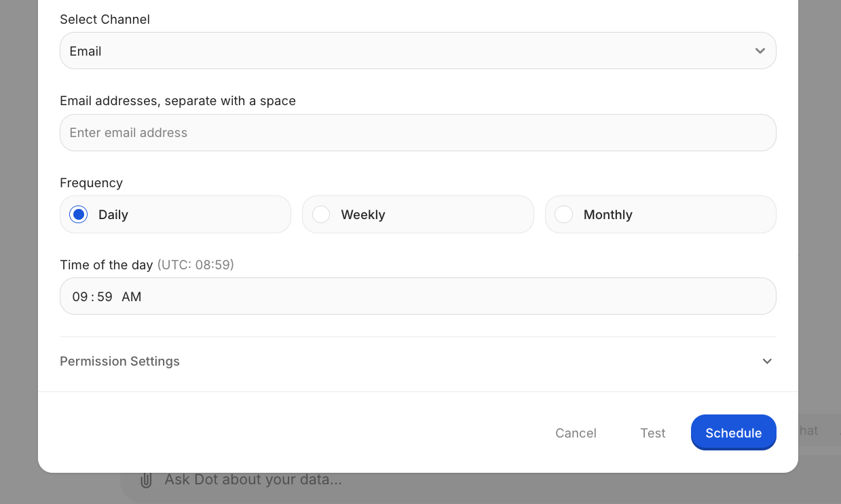Click the Test button

click(x=652, y=433)
